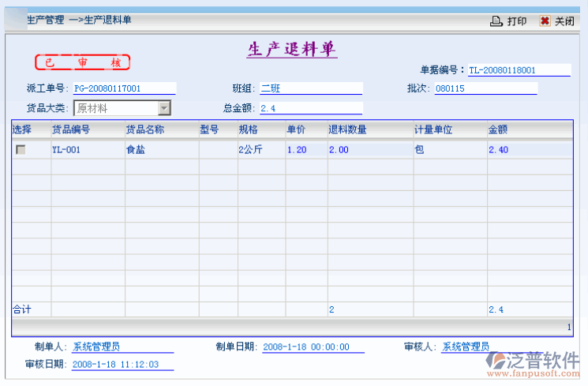Click the printer icon to print
588x386 pixels.
[x=496, y=21]
